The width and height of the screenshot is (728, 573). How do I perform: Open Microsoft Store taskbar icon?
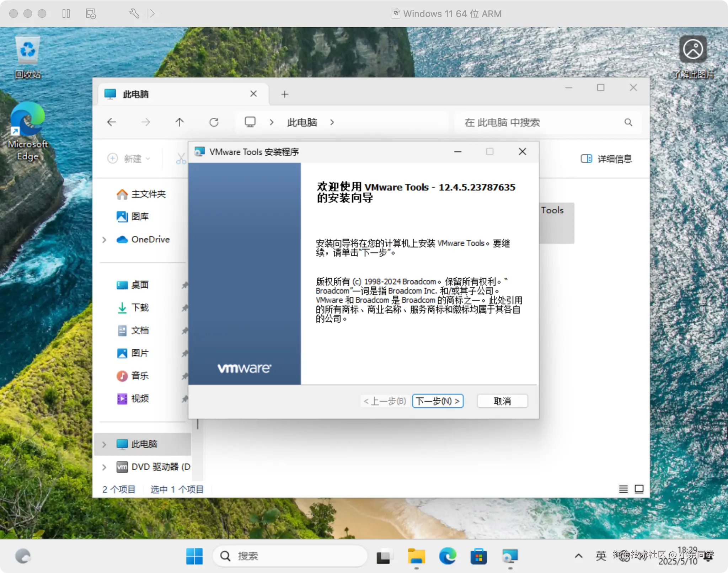[478, 556]
